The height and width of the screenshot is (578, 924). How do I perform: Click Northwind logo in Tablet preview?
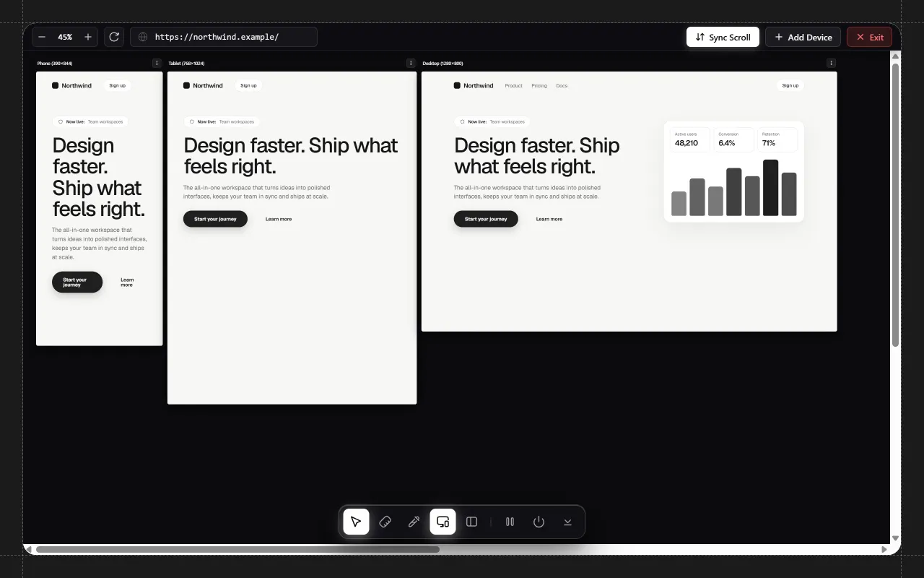point(203,85)
